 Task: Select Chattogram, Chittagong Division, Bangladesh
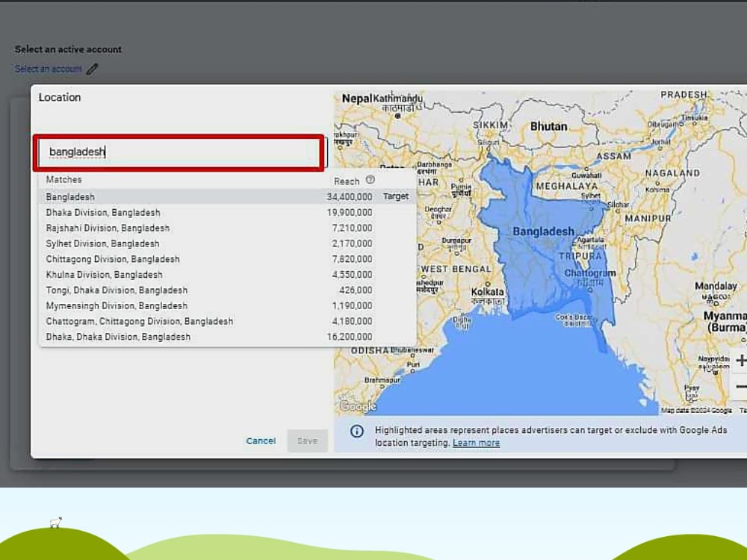tap(227, 321)
